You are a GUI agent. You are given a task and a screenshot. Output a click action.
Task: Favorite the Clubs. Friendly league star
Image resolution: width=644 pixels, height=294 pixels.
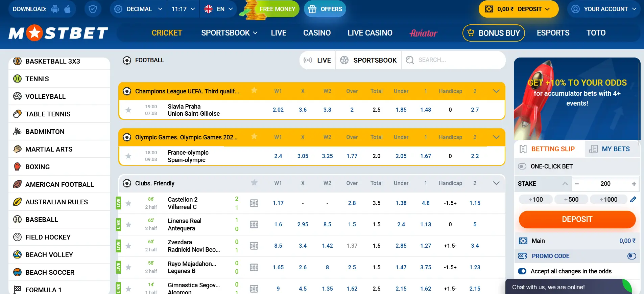(x=254, y=183)
